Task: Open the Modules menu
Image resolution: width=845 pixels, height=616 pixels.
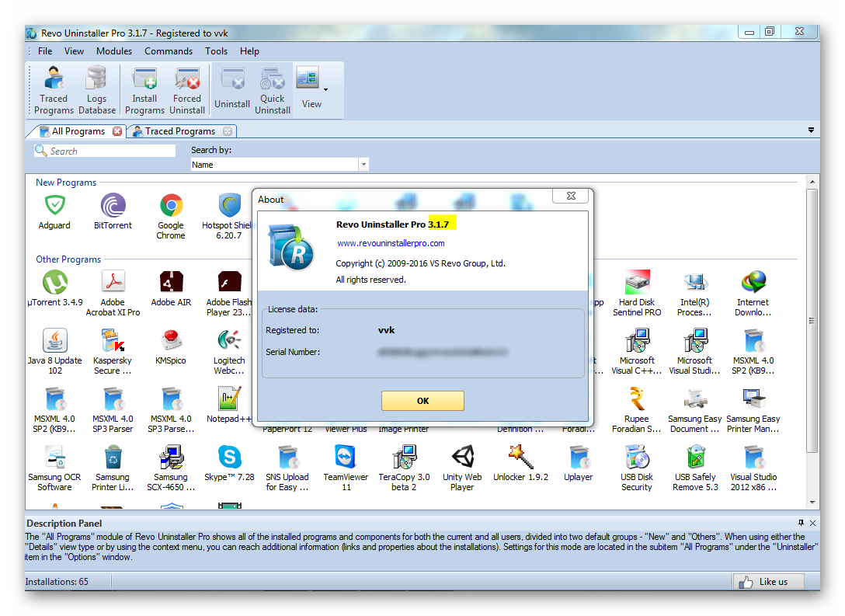Action: point(114,51)
